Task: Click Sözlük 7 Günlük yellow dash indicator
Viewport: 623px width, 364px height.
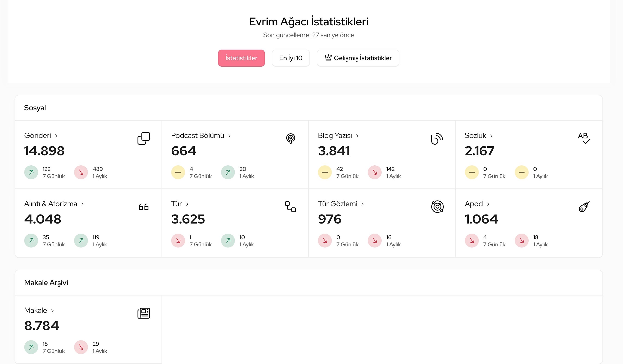Action: click(471, 172)
